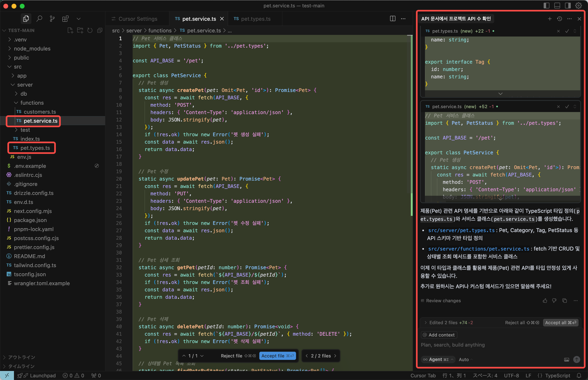
Task: Start a new chat with plus icon
Action: coord(549,19)
